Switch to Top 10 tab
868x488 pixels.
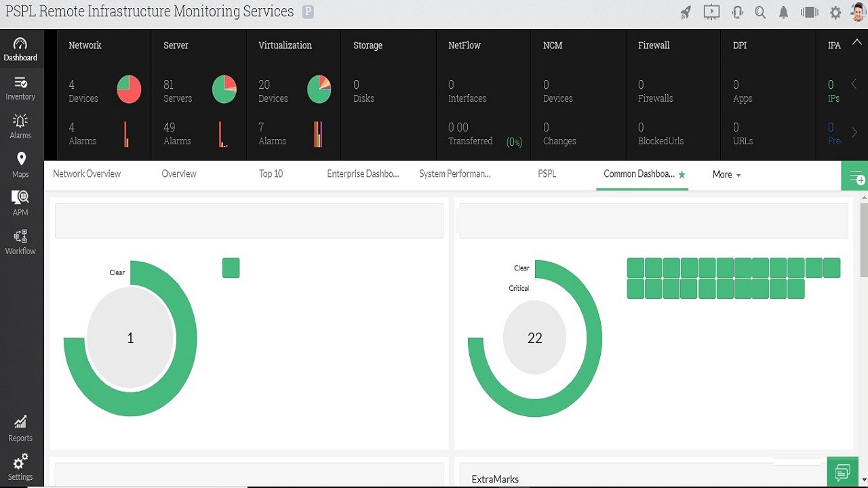pos(271,174)
